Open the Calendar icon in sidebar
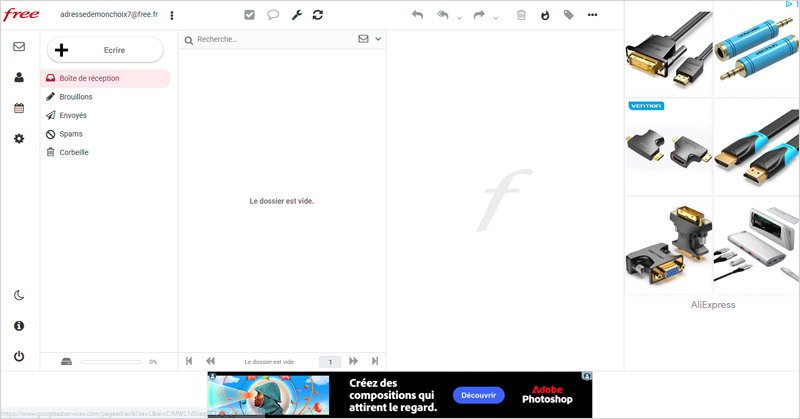 pos(19,108)
